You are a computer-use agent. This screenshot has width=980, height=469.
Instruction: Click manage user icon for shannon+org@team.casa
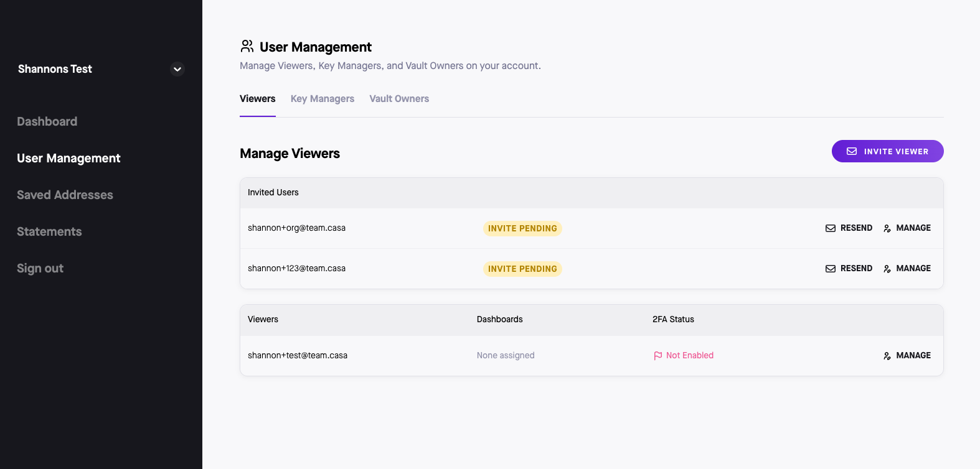pos(887,228)
